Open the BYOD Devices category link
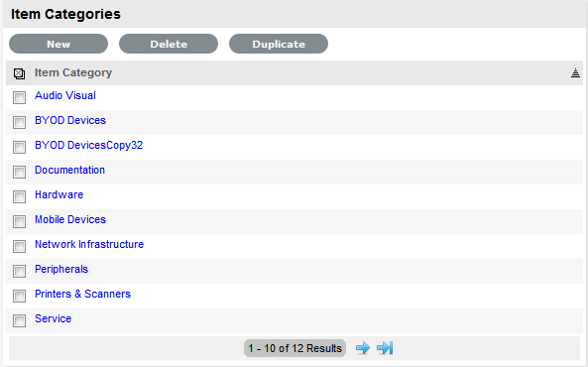 70,120
